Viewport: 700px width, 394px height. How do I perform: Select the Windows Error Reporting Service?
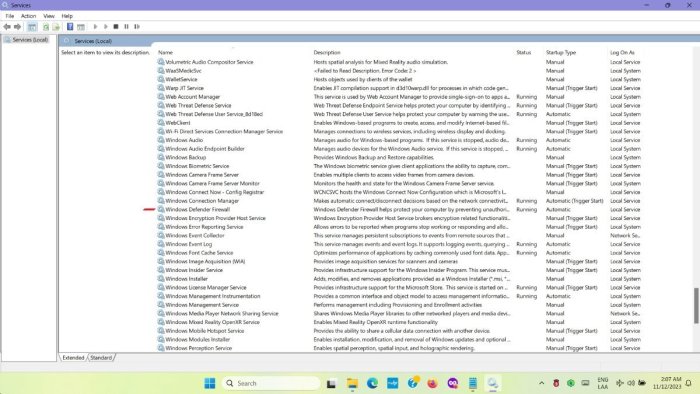[x=204, y=227]
